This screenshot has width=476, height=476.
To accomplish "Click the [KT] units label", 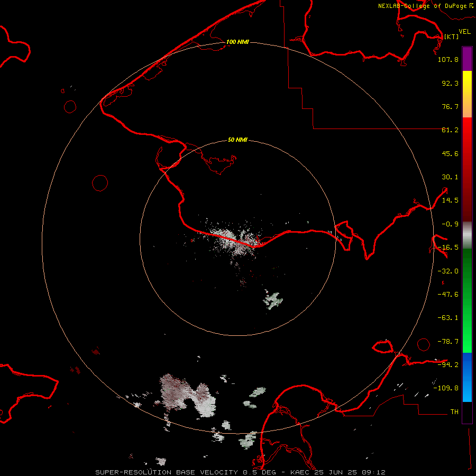I will tap(451, 36).
